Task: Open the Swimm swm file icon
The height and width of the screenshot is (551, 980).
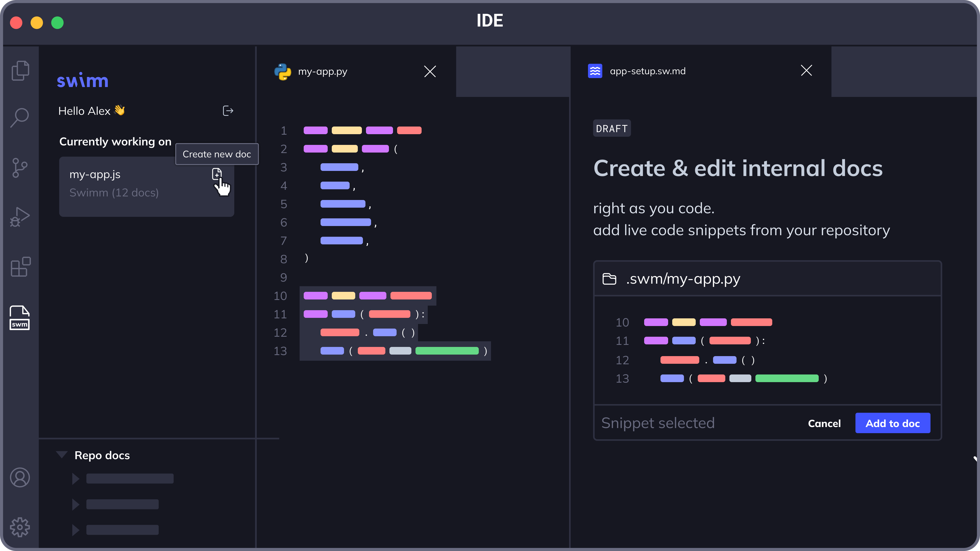Action: pos(20,318)
